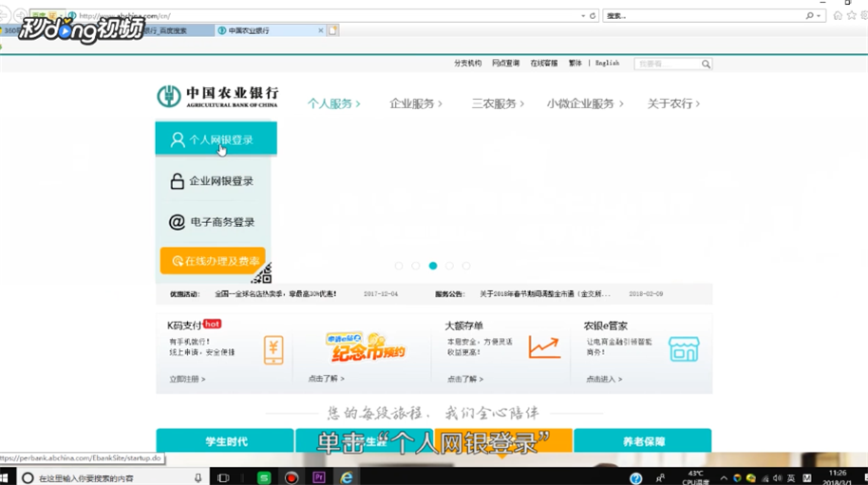The image size is (868, 485).
Task: Select the fifth carousel dot indicator
Action: (x=466, y=266)
